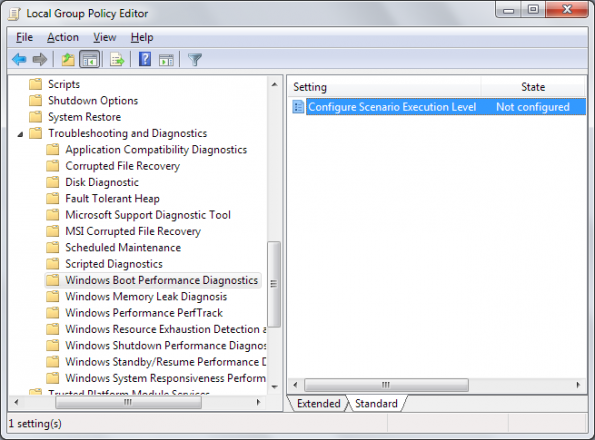This screenshot has width=595, height=440.
Task: Click the Scripted Diagnostics folder icon
Action: click(x=52, y=264)
